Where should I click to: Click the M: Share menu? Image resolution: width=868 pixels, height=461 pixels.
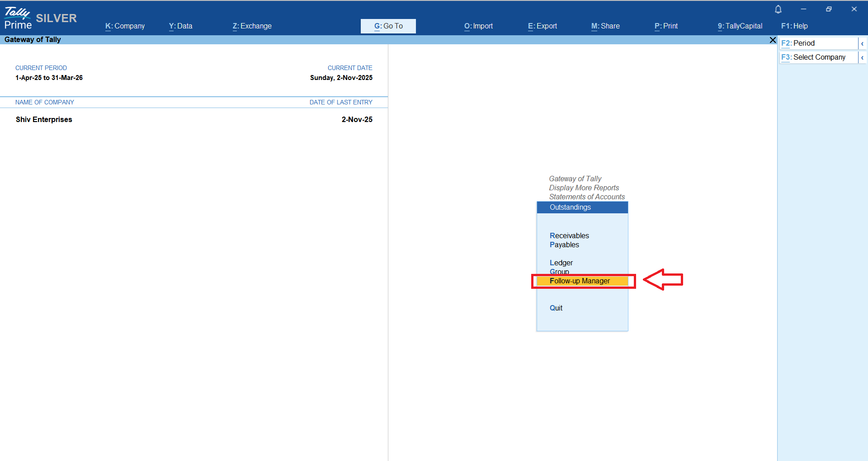click(x=605, y=26)
